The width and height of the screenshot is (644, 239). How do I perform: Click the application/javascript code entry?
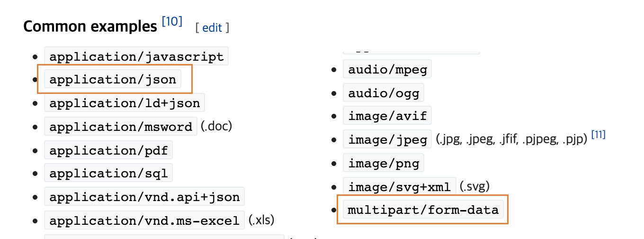coord(136,57)
